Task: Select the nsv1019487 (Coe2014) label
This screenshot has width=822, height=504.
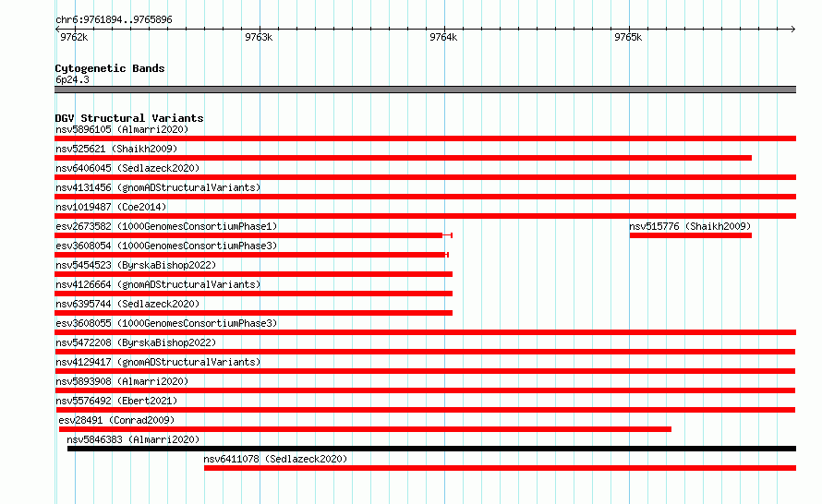Action: coord(111,207)
